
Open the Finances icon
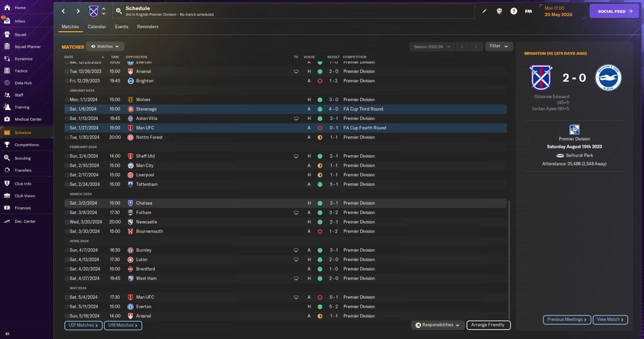coord(7,208)
